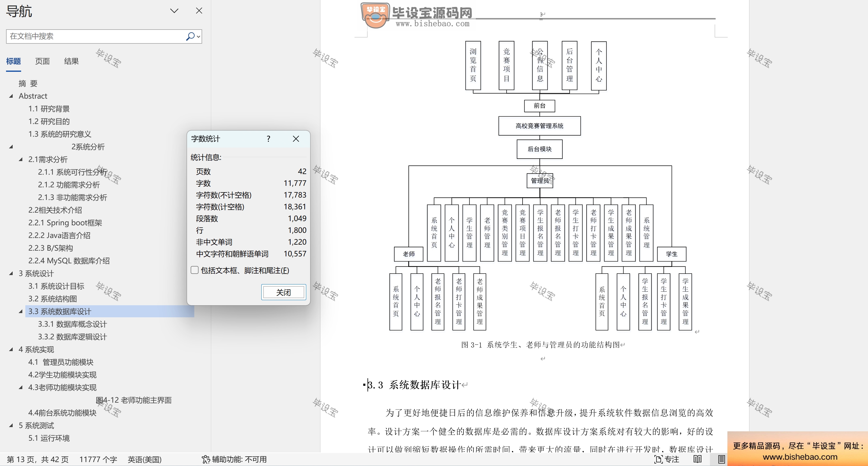Go to heading 2.2.2 Java语言介绍

(59, 235)
